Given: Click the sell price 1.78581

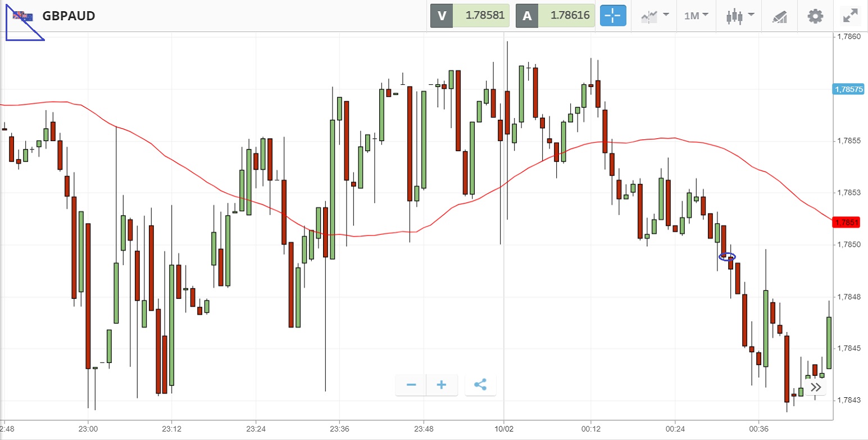Looking at the screenshot, I should click(481, 16).
